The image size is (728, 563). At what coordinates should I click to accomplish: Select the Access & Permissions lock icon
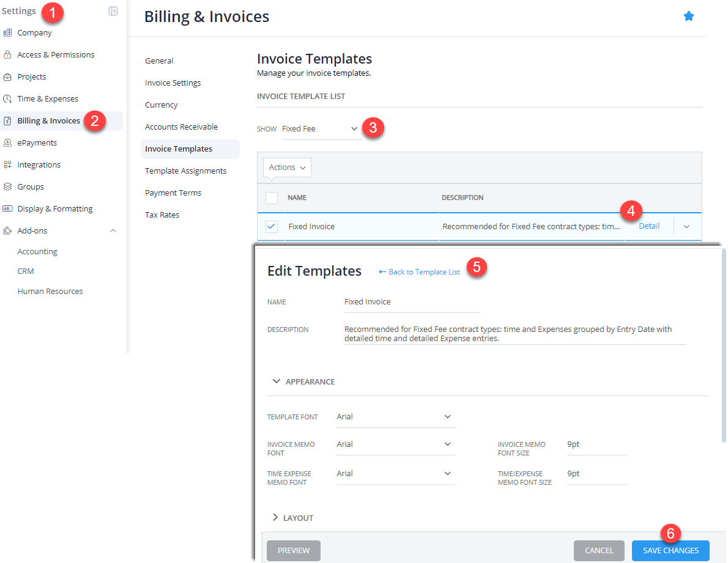pyautogui.click(x=8, y=54)
